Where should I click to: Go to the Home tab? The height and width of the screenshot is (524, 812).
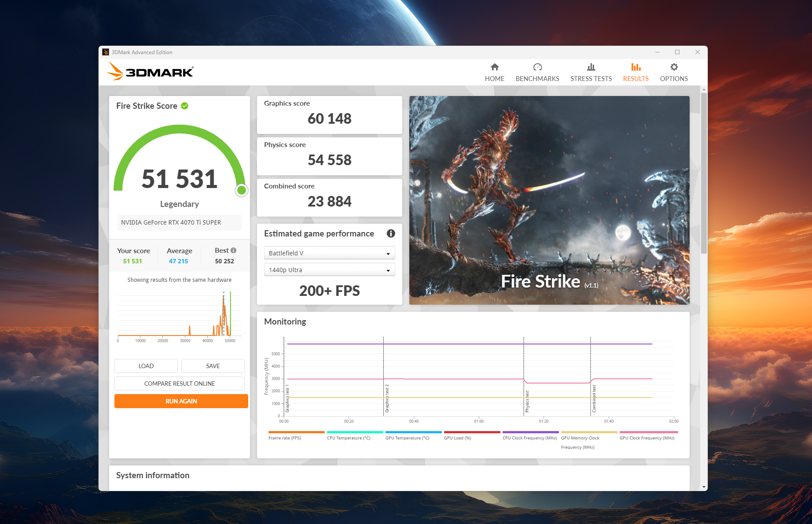click(x=494, y=73)
